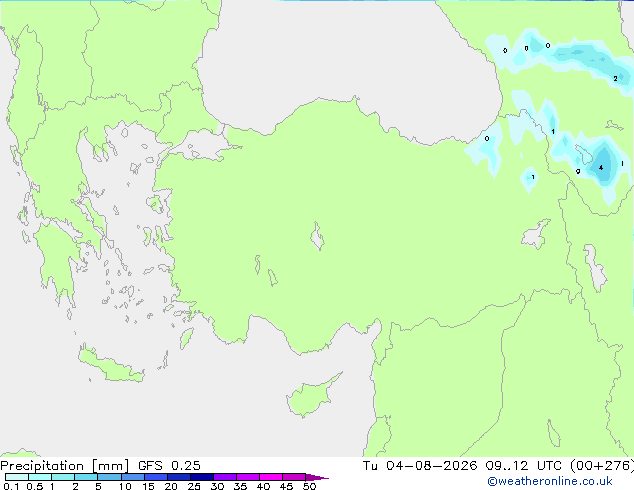Click legend value '30'
Image resolution: width=634 pixels, height=490 pixels.
pos(217,486)
